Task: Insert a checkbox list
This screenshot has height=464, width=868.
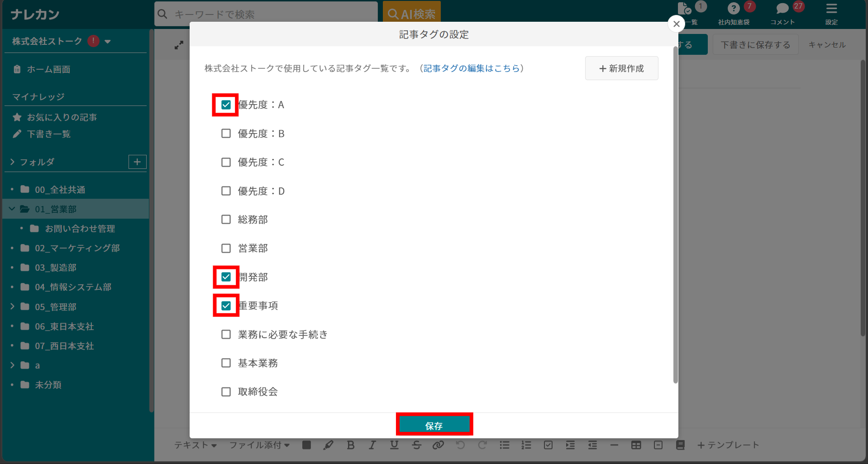Action: click(548, 445)
